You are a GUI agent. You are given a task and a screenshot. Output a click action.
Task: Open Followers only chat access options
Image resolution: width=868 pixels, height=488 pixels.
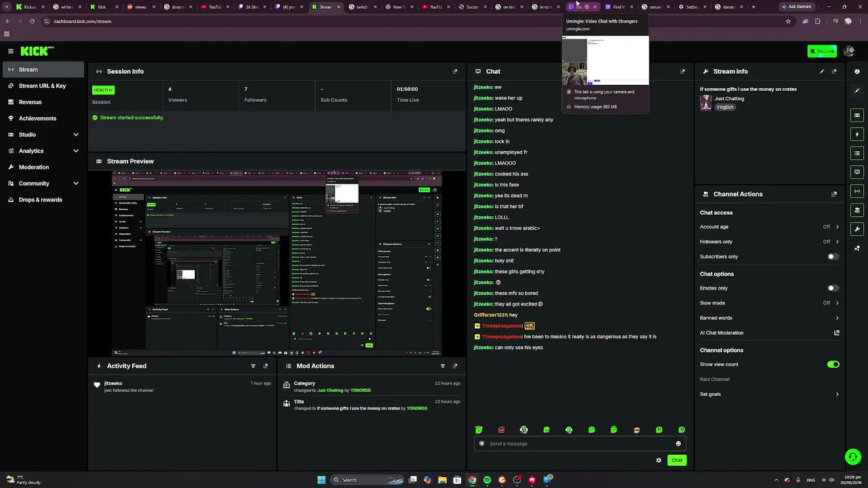[770, 242]
